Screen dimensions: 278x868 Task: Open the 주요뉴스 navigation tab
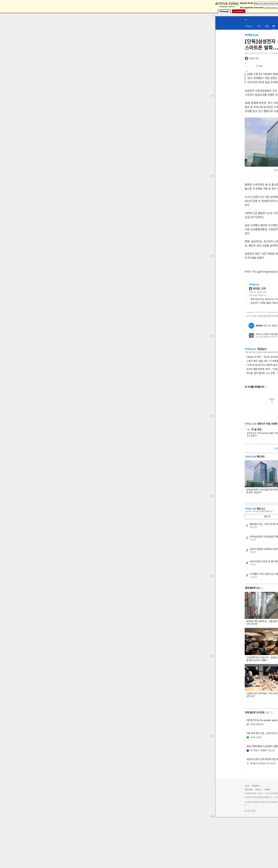(x=249, y=26)
